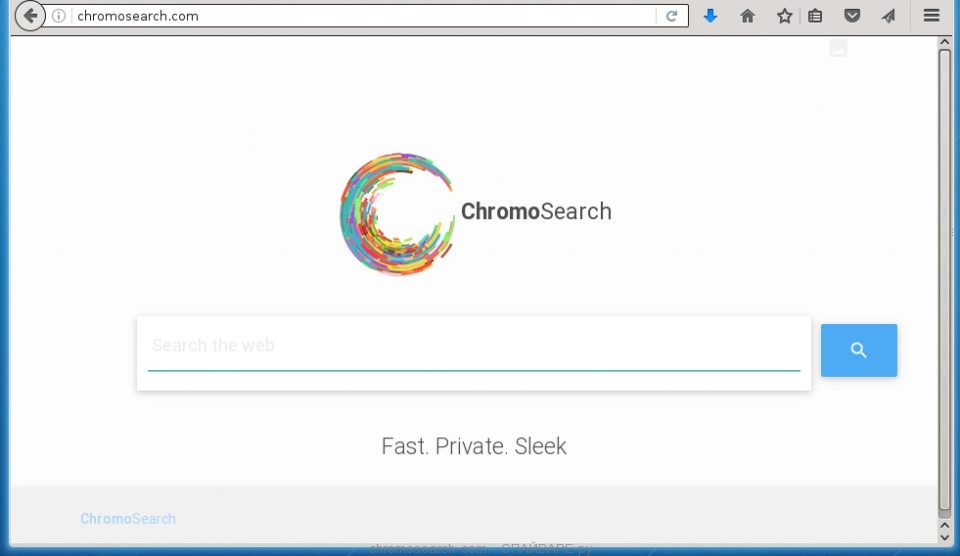Click the faded image placeholder icon
This screenshot has width=960, height=556.
(x=839, y=48)
